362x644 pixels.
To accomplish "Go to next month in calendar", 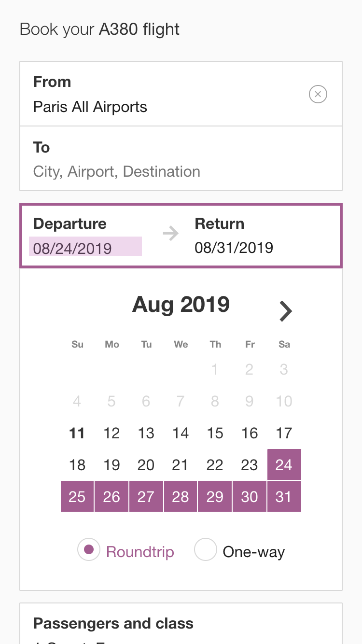I will [x=286, y=311].
